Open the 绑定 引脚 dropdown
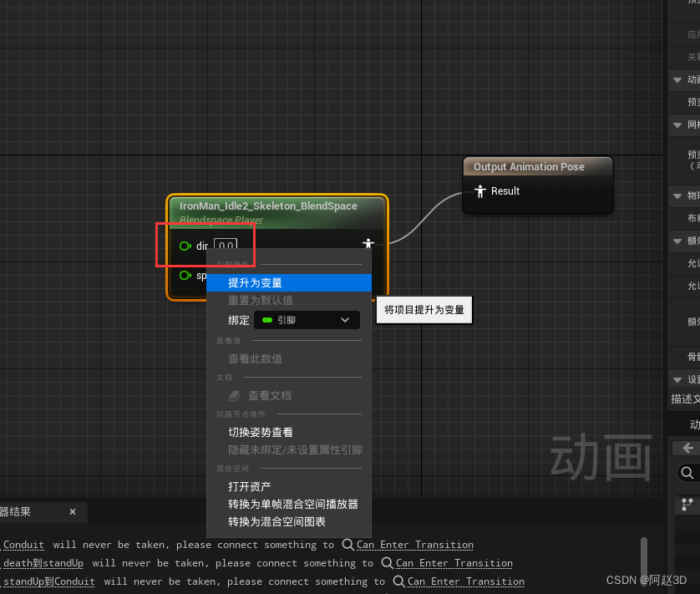This screenshot has height=594, width=700. point(307,320)
